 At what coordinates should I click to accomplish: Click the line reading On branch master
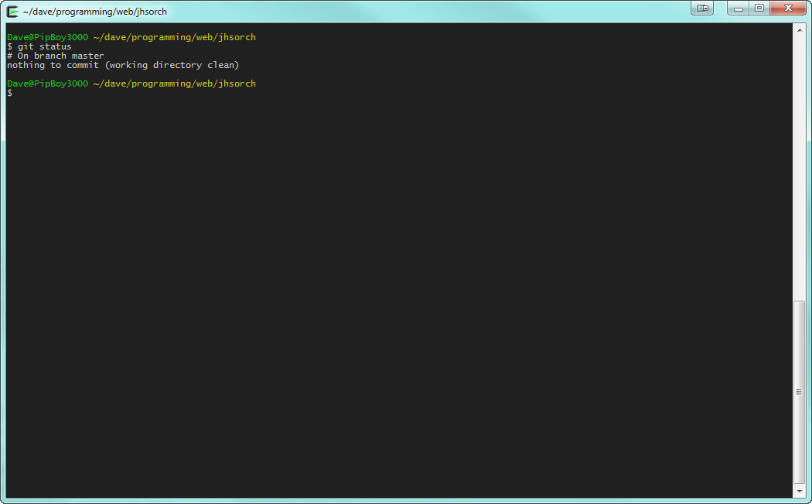click(x=55, y=55)
